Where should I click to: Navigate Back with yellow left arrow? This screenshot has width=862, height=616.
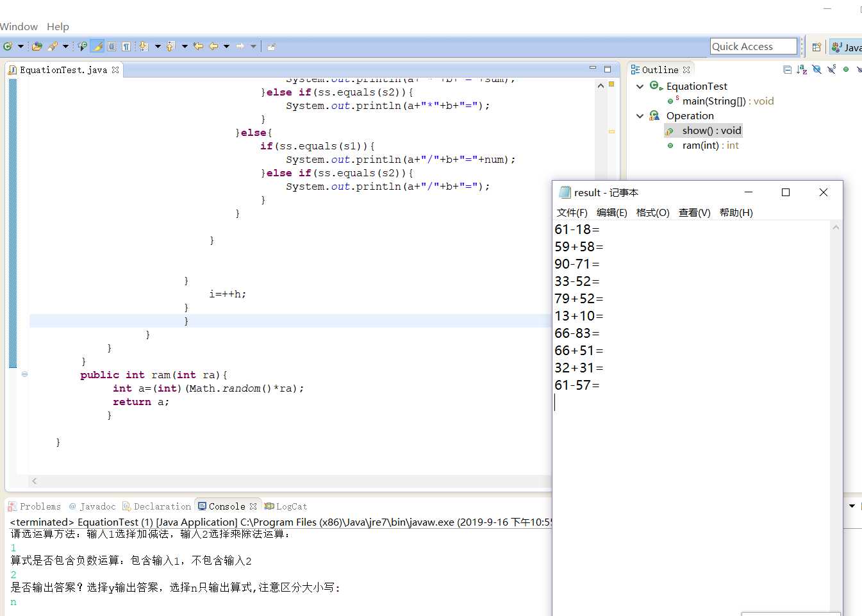[x=213, y=46]
